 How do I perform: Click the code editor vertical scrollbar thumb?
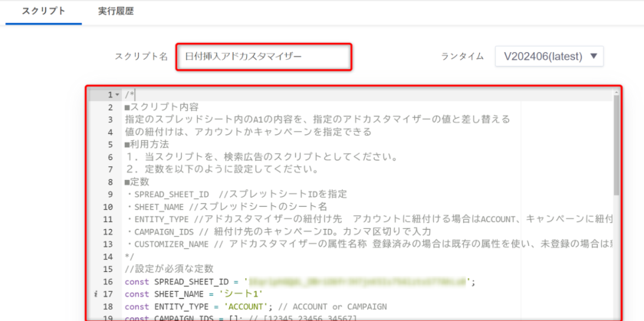click(616, 146)
